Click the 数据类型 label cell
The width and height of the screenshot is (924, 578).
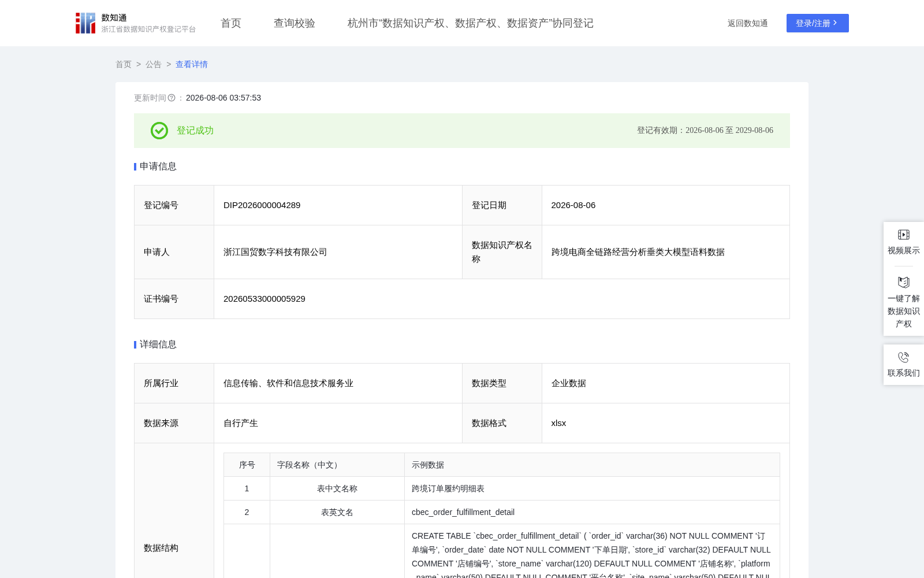(x=502, y=383)
